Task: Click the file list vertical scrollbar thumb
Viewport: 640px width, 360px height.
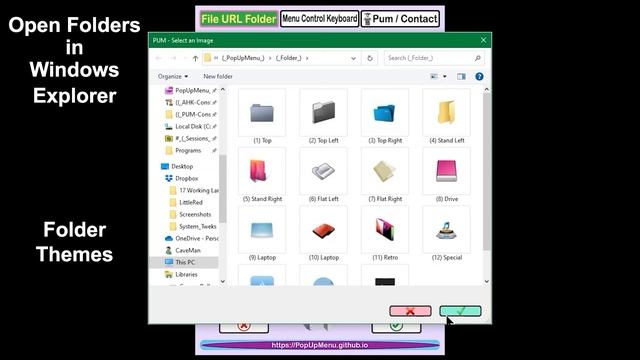Action: click(x=487, y=171)
